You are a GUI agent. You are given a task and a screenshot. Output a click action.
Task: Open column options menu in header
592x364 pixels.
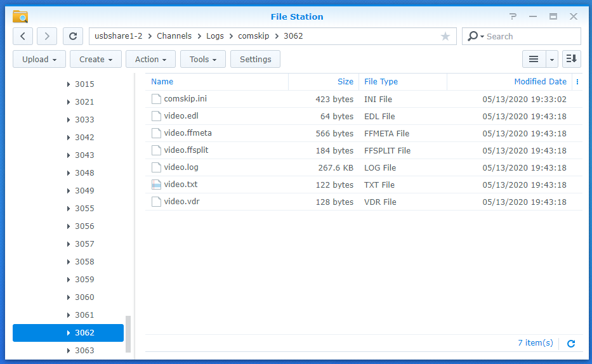(x=577, y=82)
